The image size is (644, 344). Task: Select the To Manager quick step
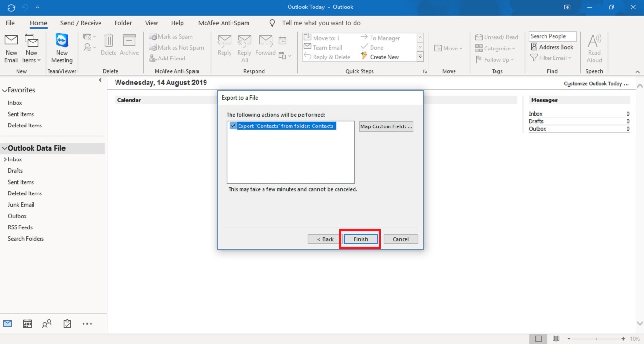click(x=380, y=38)
